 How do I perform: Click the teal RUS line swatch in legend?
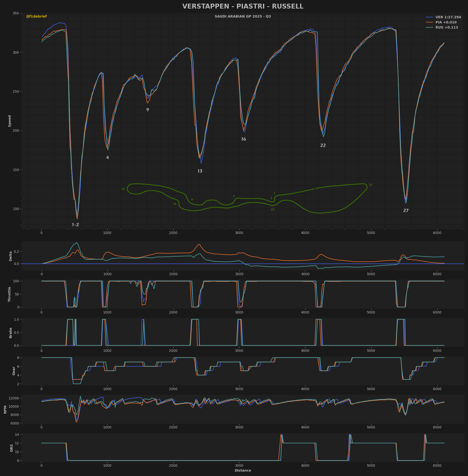[429, 28]
